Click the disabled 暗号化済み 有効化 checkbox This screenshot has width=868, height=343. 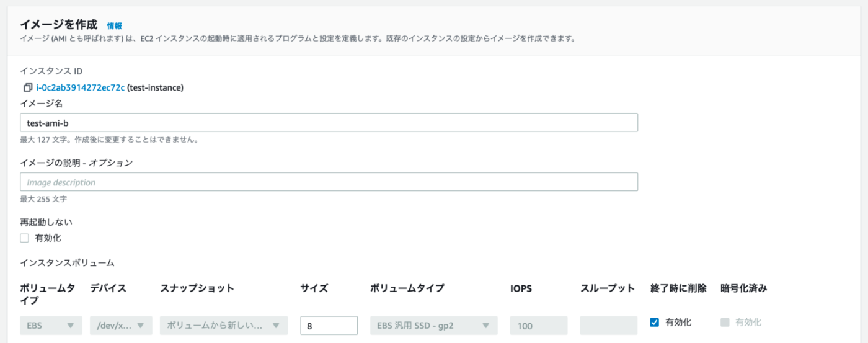click(x=725, y=322)
